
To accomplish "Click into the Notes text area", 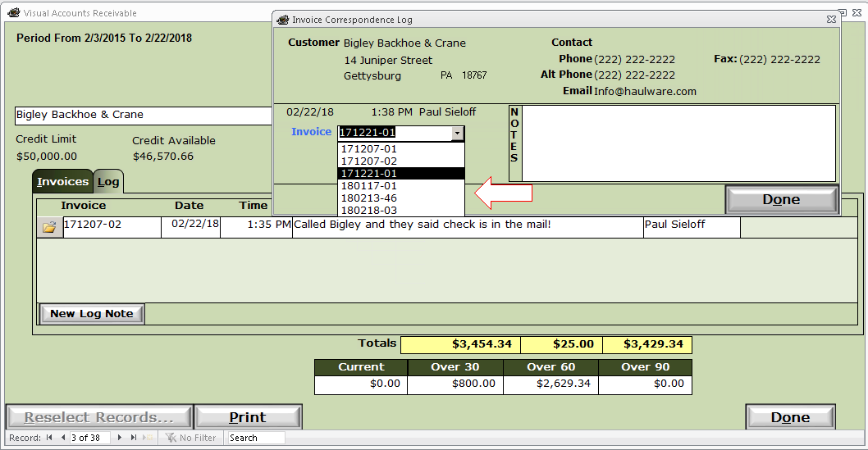I will (x=678, y=143).
